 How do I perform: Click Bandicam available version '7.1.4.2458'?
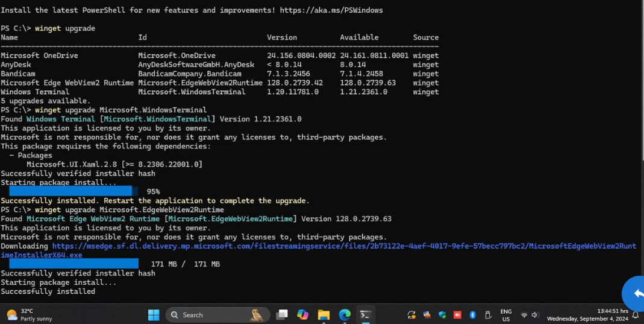click(x=361, y=74)
